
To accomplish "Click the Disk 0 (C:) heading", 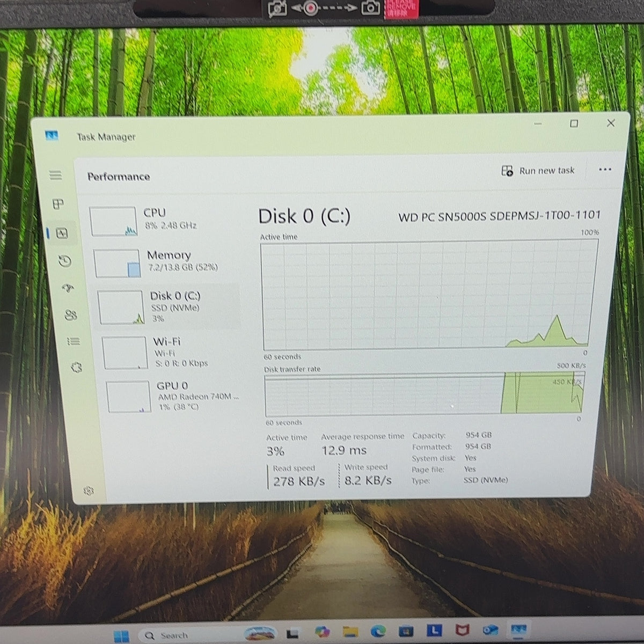I will 304,217.
